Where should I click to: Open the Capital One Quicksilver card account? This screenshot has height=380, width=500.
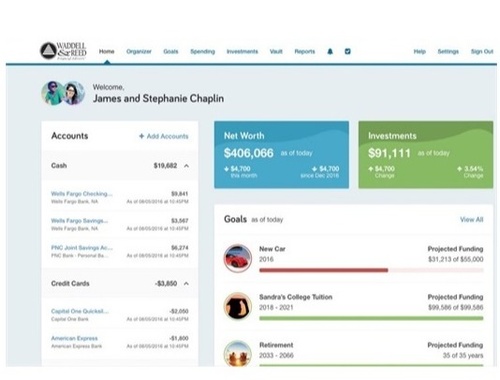[x=80, y=311]
